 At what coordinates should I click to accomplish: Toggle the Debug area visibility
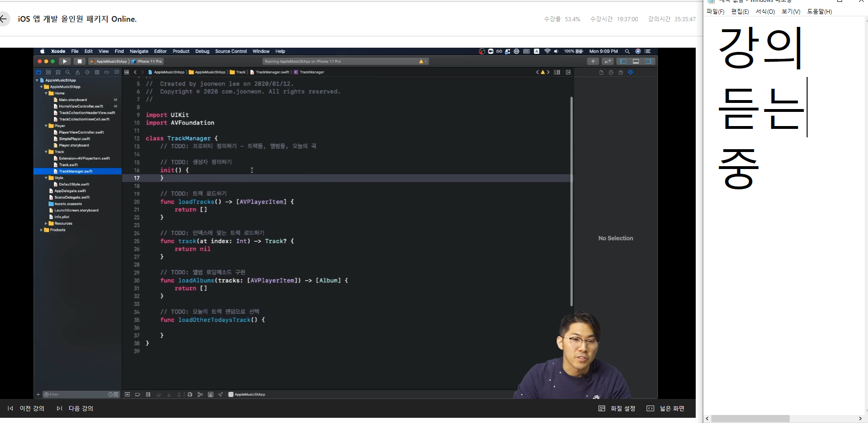pyautogui.click(x=636, y=61)
